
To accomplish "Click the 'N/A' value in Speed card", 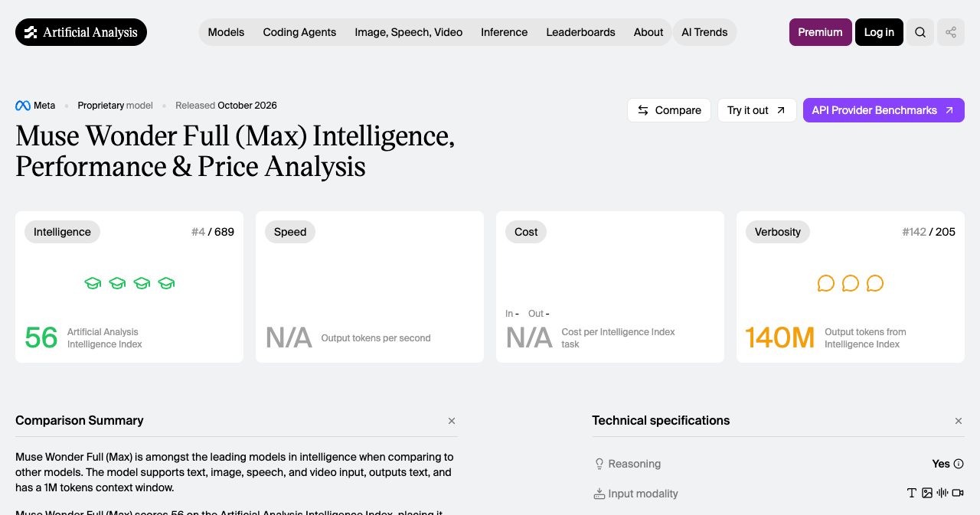I will tap(289, 337).
